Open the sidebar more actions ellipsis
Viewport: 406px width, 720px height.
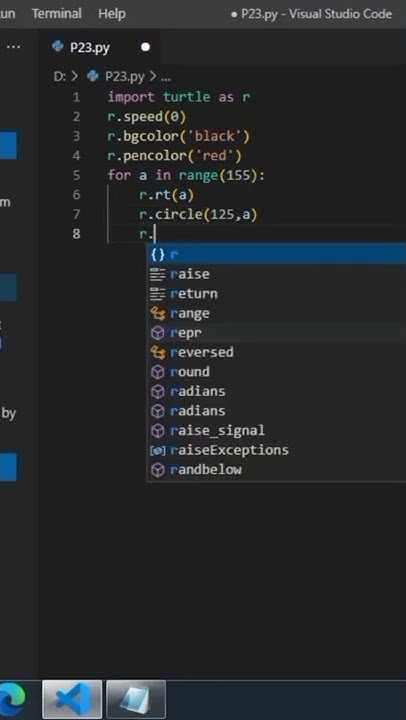pos(14,47)
